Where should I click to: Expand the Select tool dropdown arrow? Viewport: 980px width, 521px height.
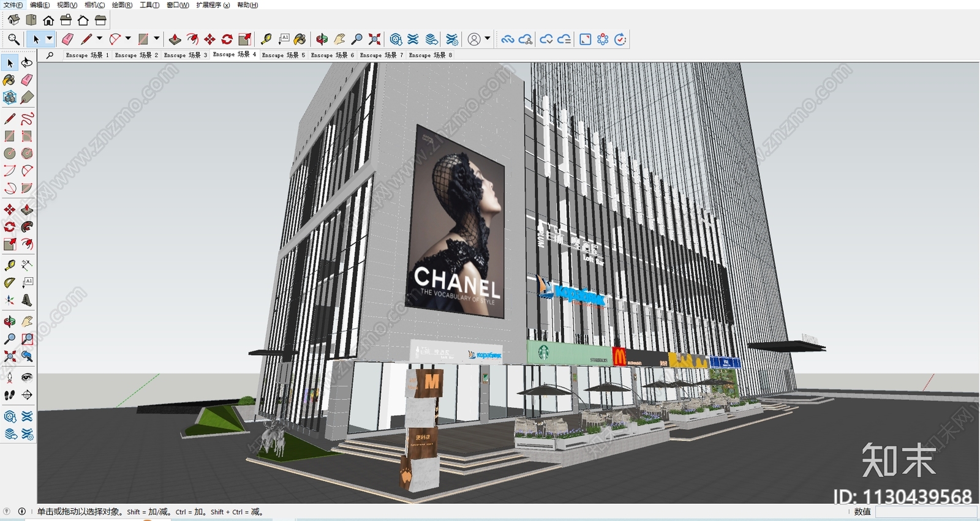pos(50,39)
